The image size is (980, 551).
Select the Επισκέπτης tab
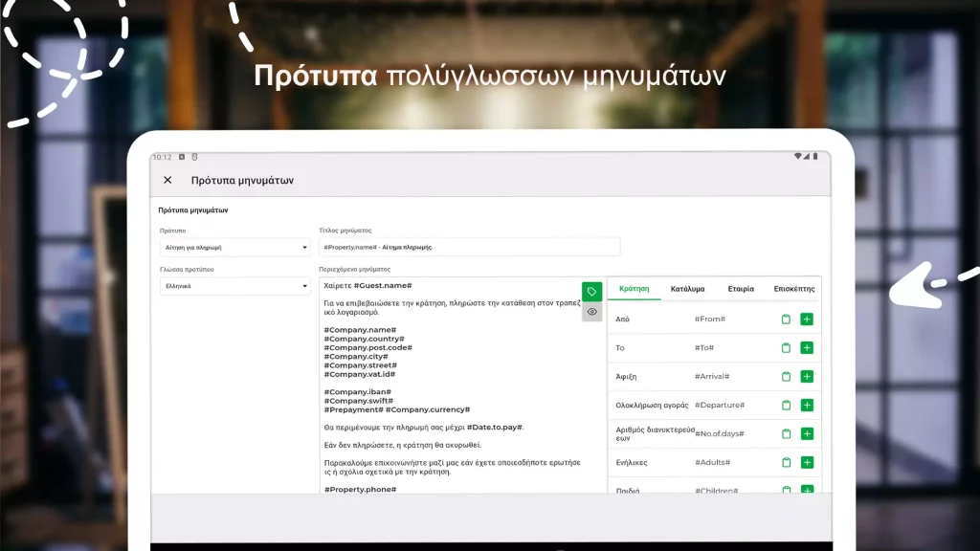pyautogui.click(x=793, y=288)
